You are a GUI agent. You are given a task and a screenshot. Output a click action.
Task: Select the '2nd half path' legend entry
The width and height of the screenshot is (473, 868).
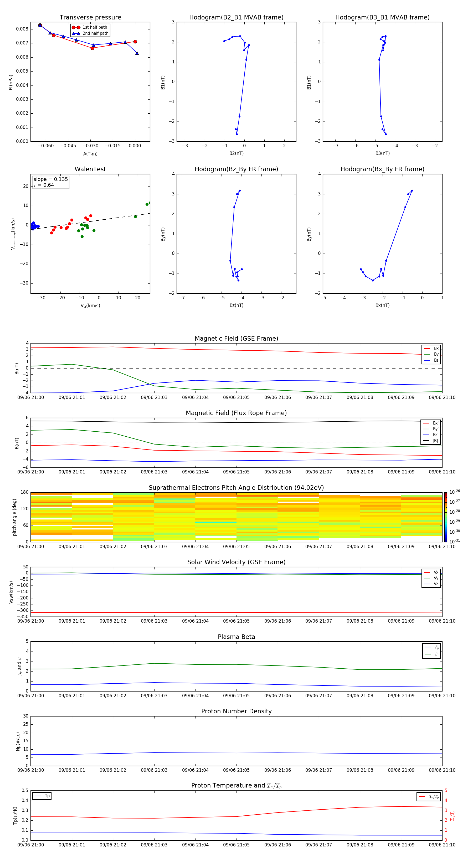90,33
